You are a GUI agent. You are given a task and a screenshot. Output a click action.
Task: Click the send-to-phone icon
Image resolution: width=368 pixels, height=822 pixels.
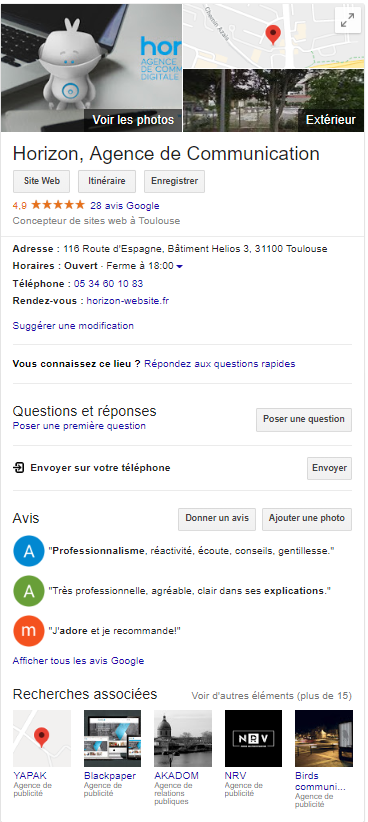coord(19,468)
